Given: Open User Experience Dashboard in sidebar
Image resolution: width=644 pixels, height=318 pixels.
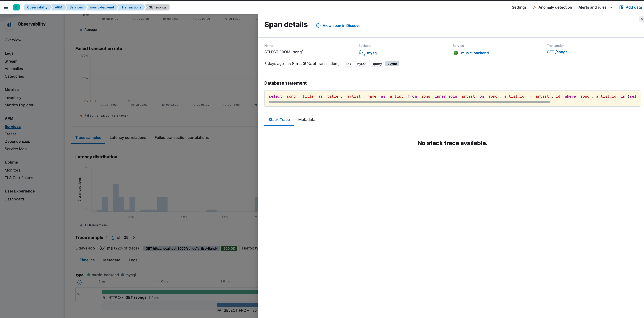Looking at the screenshot, I should tap(14, 199).
